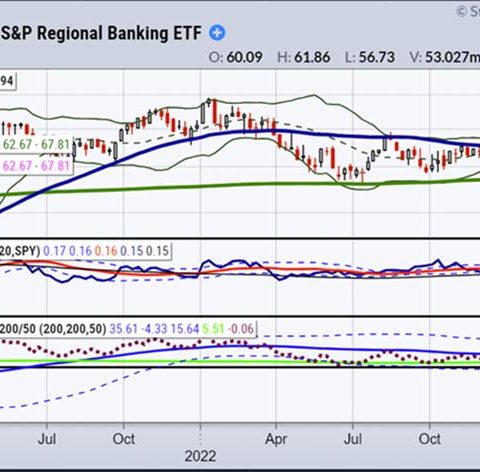
Task: Click the green 62.67 - 67.81 range label
Action: (x=36, y=145)
